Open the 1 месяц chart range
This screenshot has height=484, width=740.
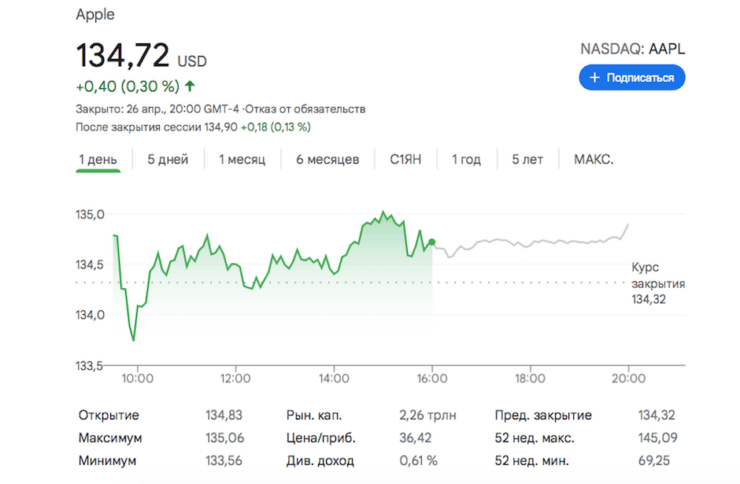pos(242,159)
